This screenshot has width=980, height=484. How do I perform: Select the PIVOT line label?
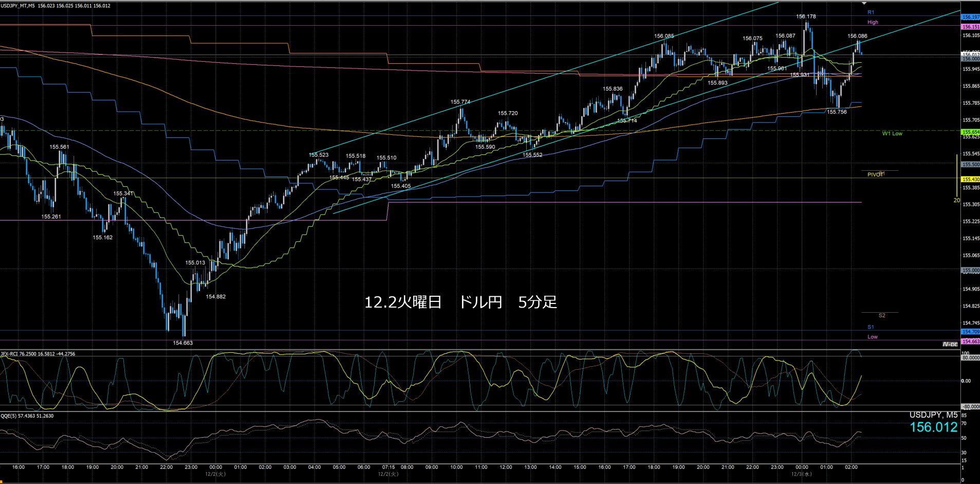click(x=875, y=175)
